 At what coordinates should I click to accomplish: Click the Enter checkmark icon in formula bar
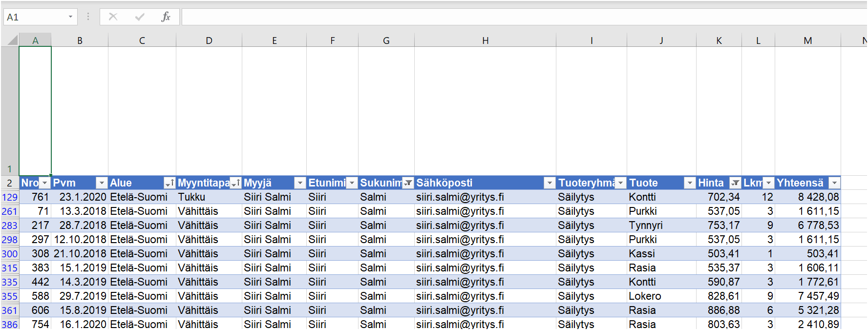140,17
